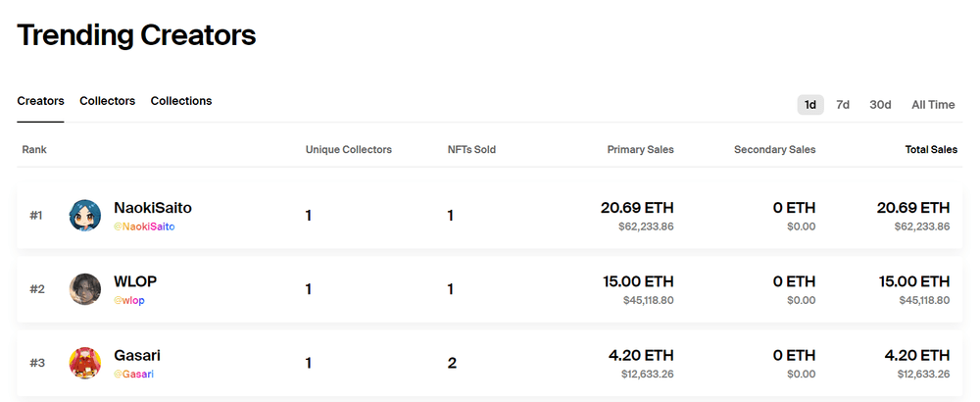Open the @wlop handle link

(129, 300)
